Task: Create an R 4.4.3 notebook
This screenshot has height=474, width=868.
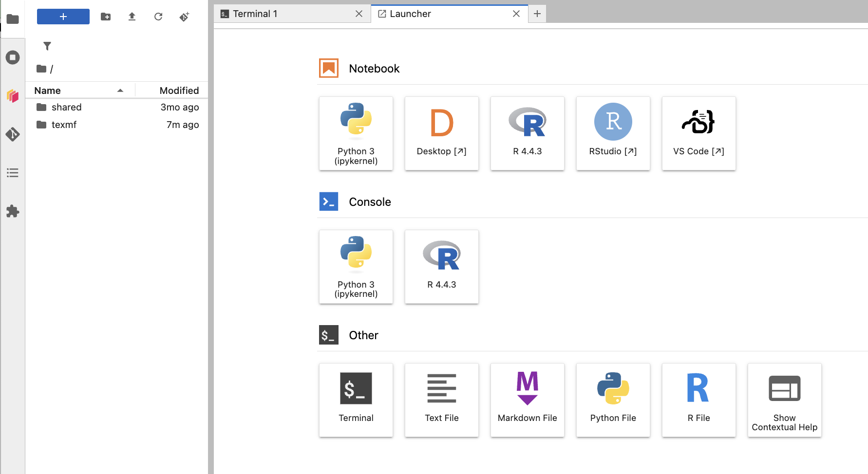Action: pos(528,133)
